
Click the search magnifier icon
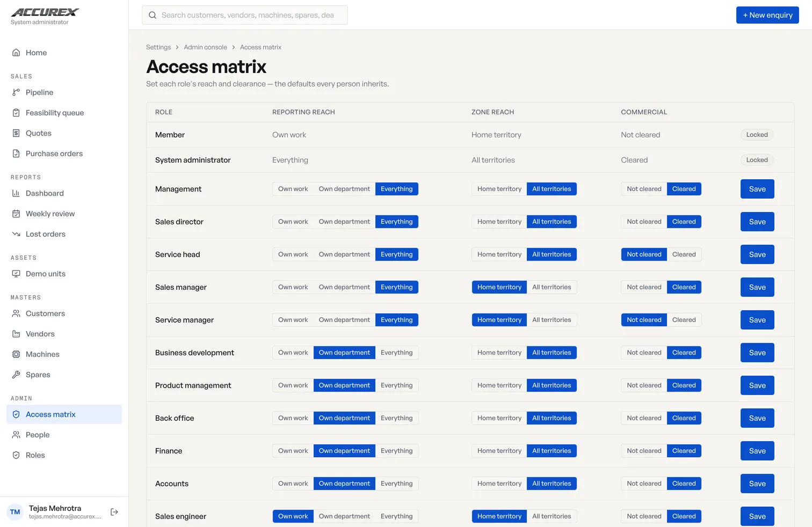pyautogui.click(x=153, y=15)
